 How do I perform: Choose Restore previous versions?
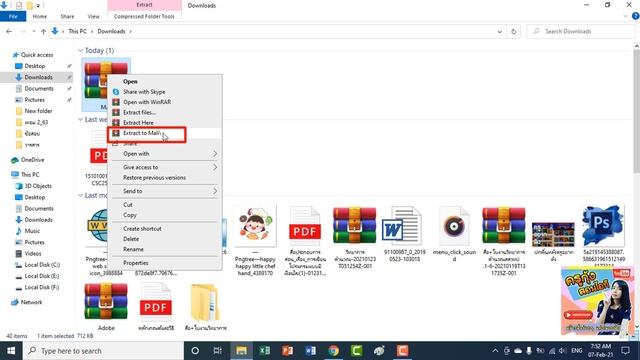click(x=154, y=178)
